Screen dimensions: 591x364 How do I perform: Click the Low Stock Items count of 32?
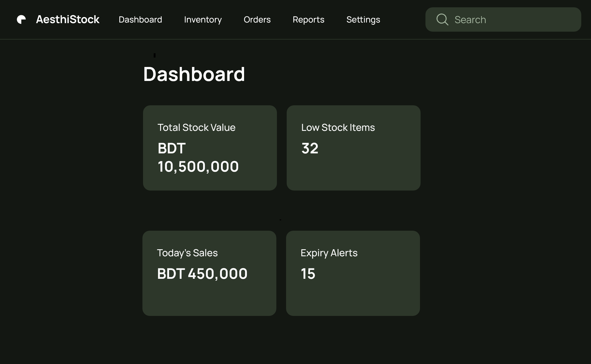pyautogui.click(x=310, y=148)
